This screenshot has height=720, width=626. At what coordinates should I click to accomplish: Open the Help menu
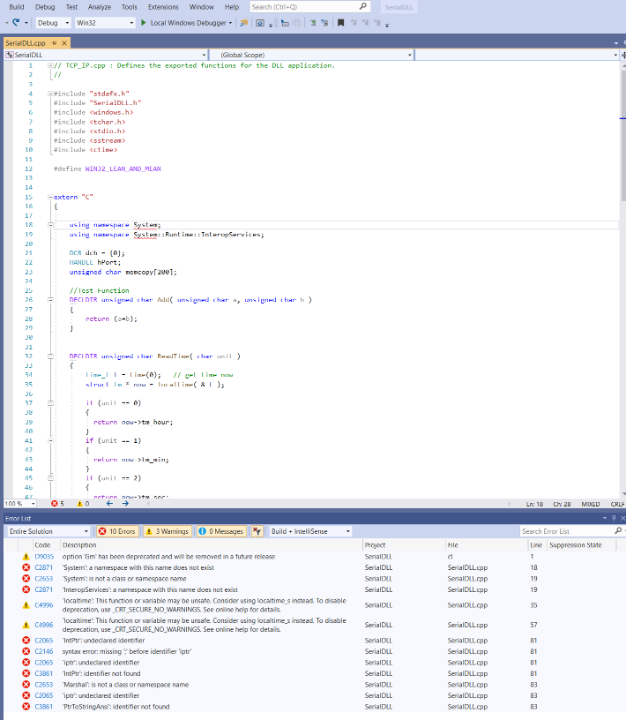(231, 7)
